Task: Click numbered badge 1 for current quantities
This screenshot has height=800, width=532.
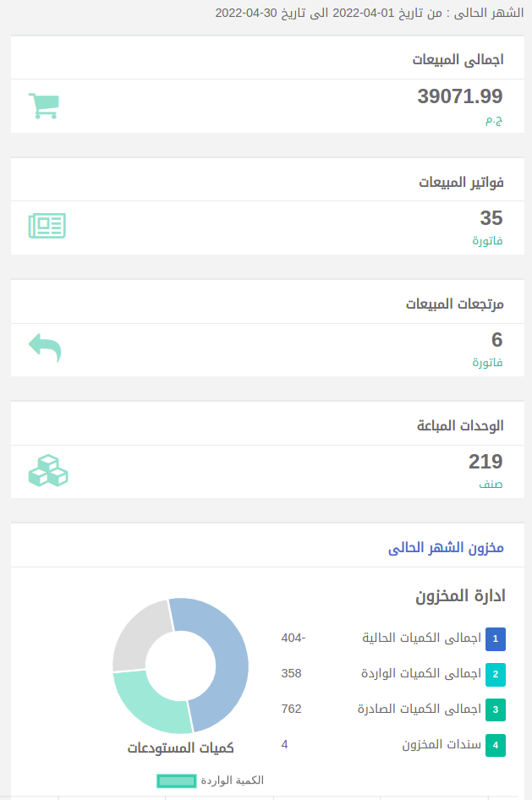Action: coord(496,638)
